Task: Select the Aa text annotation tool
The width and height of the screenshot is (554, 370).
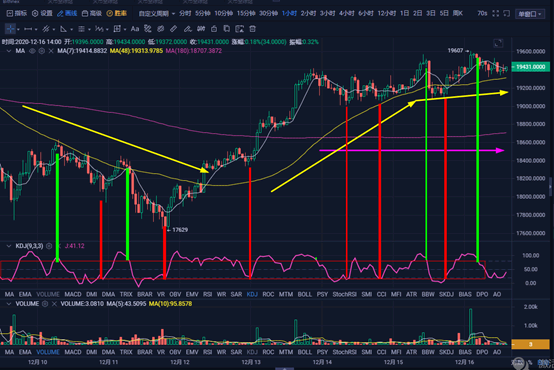Action: 135,29
